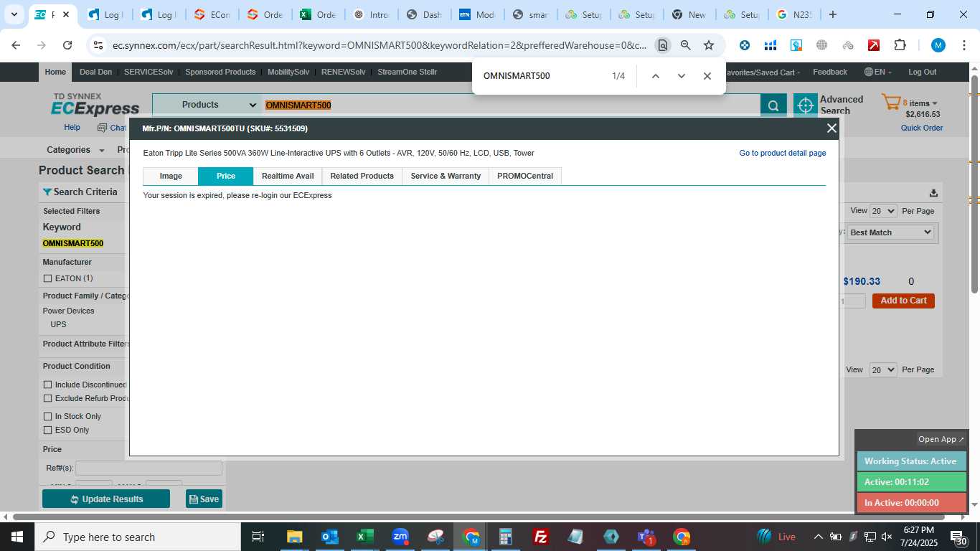Open the tab search dropdown arrow
The width and height of the screenshot is (980, 551).
coord(14,14)
